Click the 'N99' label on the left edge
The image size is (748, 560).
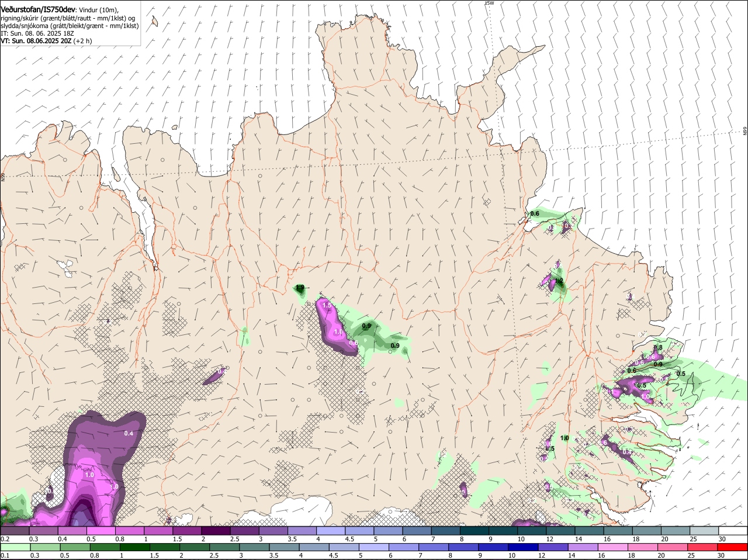pyautogui.click(x=3, y=176)
